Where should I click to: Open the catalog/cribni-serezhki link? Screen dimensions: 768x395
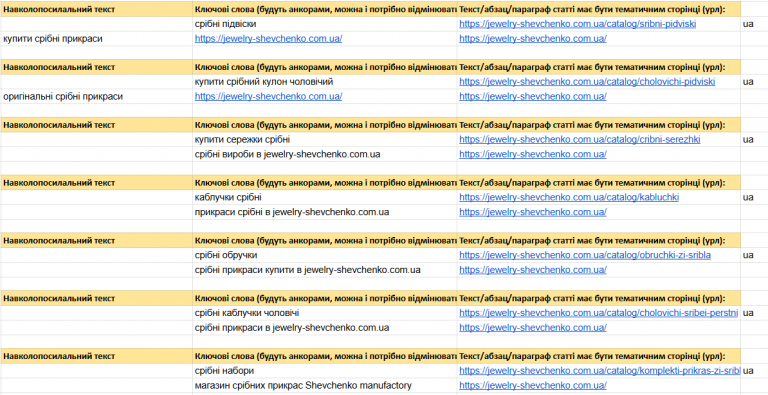579,140
